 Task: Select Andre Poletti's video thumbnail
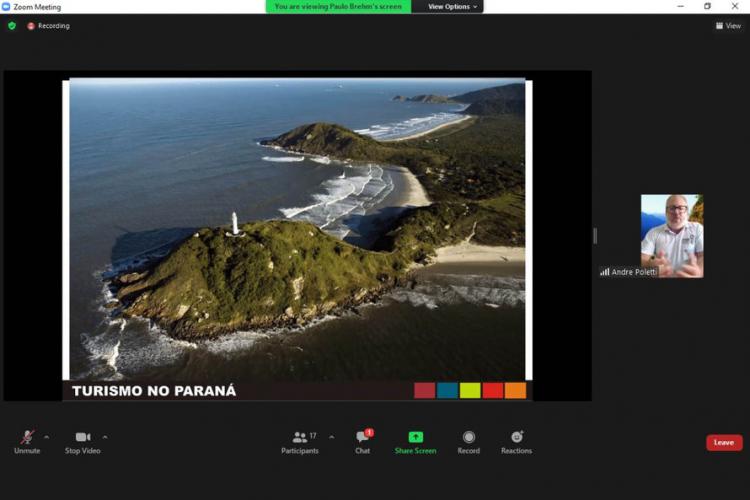pos(671,235)
